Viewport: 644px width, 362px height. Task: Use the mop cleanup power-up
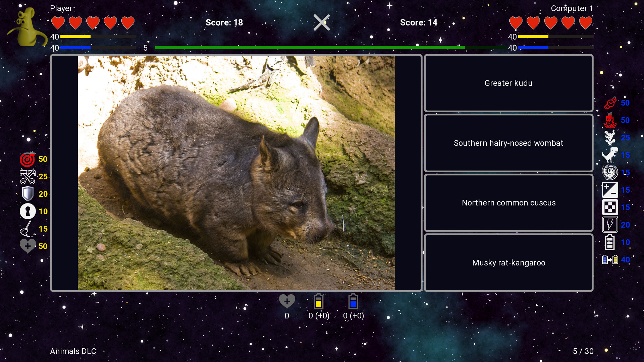(28, 229)
